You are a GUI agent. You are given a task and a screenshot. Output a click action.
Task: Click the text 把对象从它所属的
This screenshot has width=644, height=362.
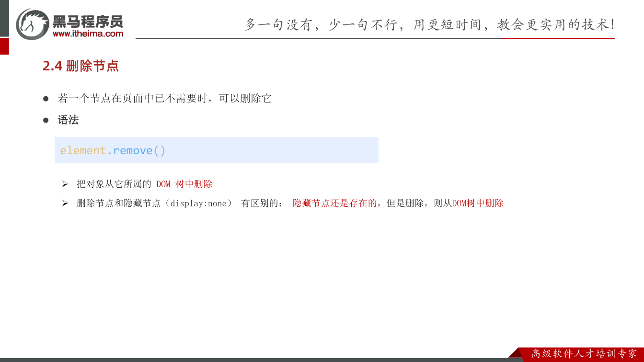pos(114,184)
